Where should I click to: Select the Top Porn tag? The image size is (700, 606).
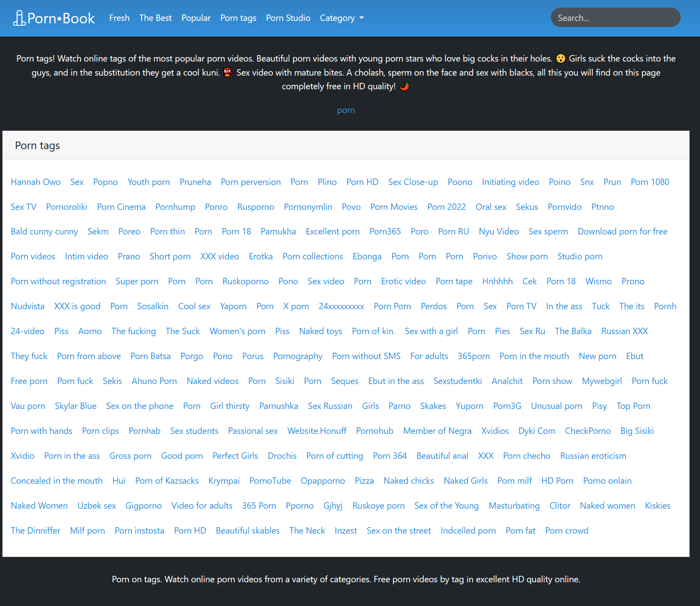(x=633, y=406)
